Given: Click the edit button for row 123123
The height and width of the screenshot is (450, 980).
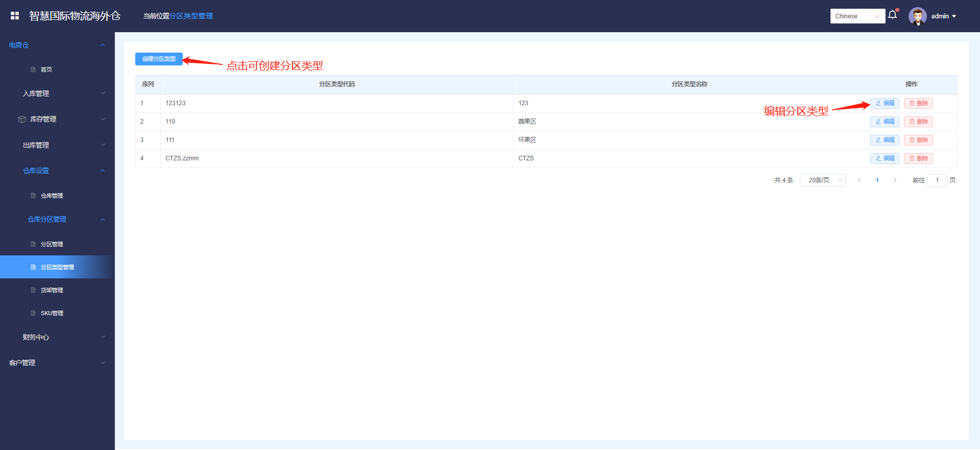Looking at the screenshot, I should pos(885,103).
